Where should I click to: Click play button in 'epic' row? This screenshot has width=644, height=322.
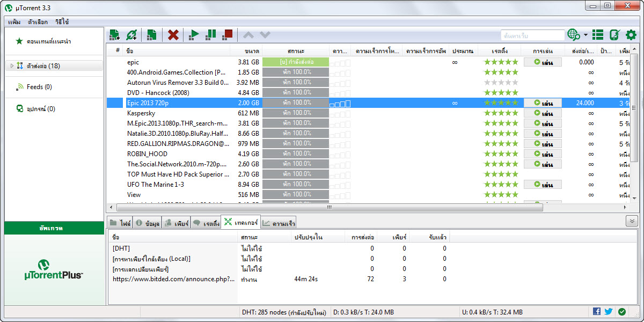click(543, 62)
